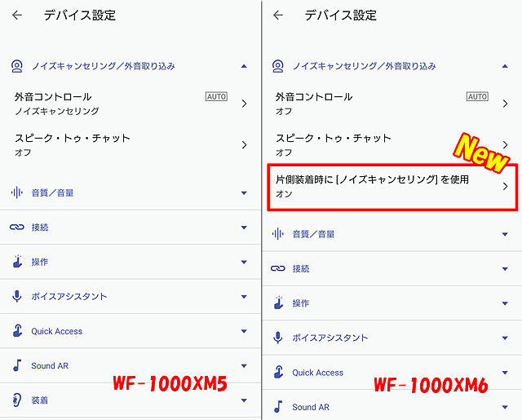Click left Connection link chain icon
Viewport: 522px width, 420px height.
click(x=16, y=228)
